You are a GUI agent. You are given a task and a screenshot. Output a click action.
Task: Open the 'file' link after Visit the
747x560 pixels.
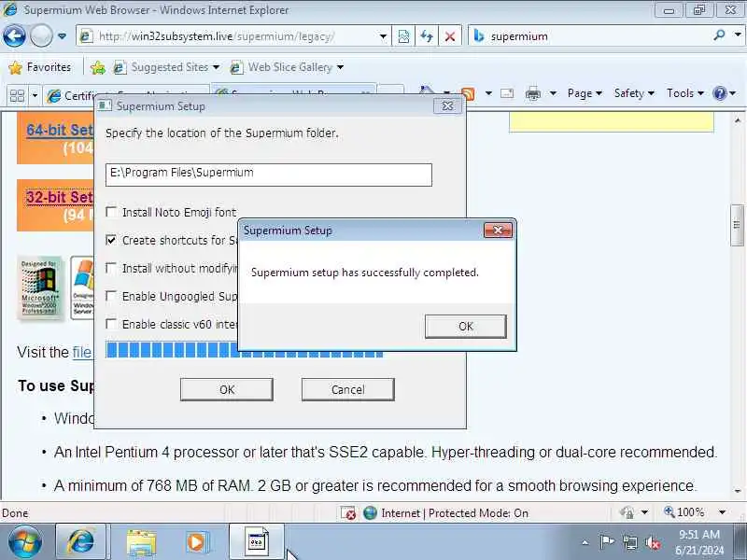click(81, 353)
